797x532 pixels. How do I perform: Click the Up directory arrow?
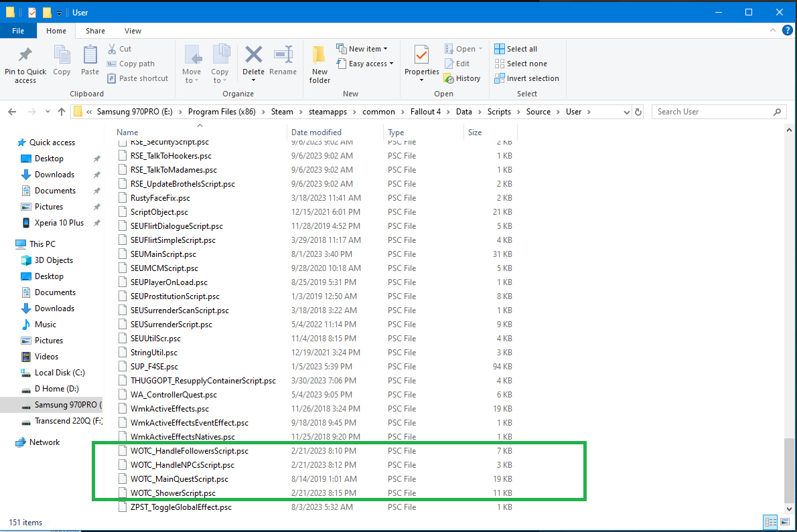pos(62,112)
